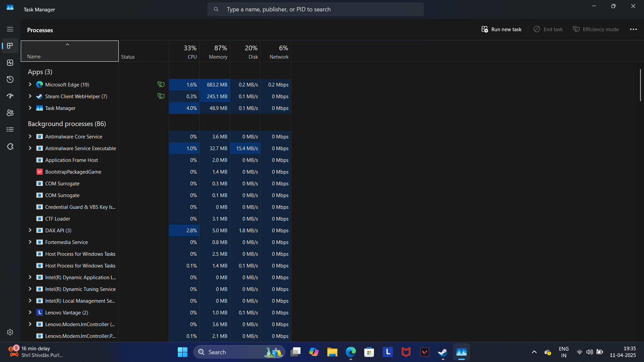Open the Services page icon
644x362 pixels.
(10, 146)
